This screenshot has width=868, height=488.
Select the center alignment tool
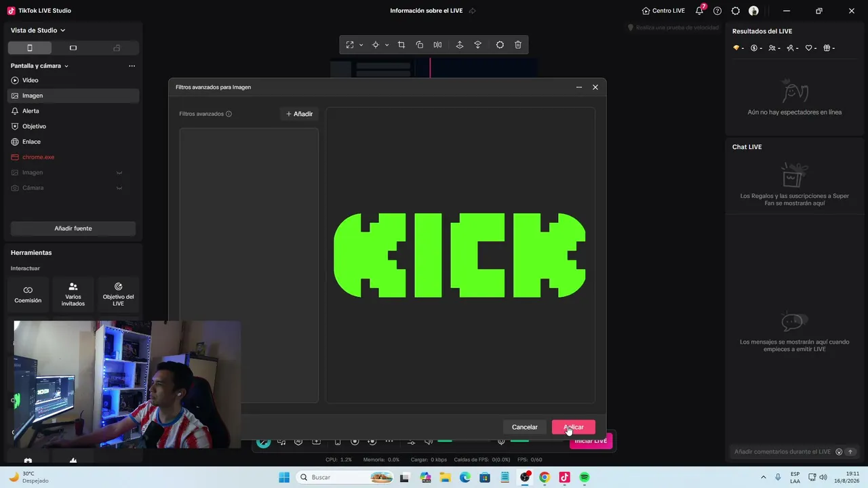[x=375, y=45]
